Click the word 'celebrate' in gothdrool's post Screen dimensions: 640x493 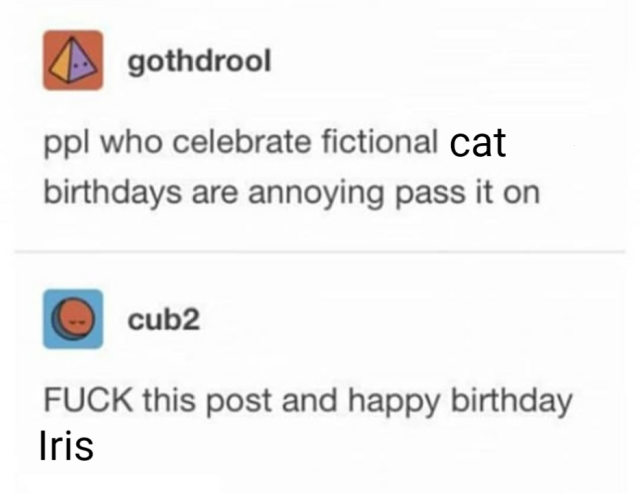click(x=242, y=141)
